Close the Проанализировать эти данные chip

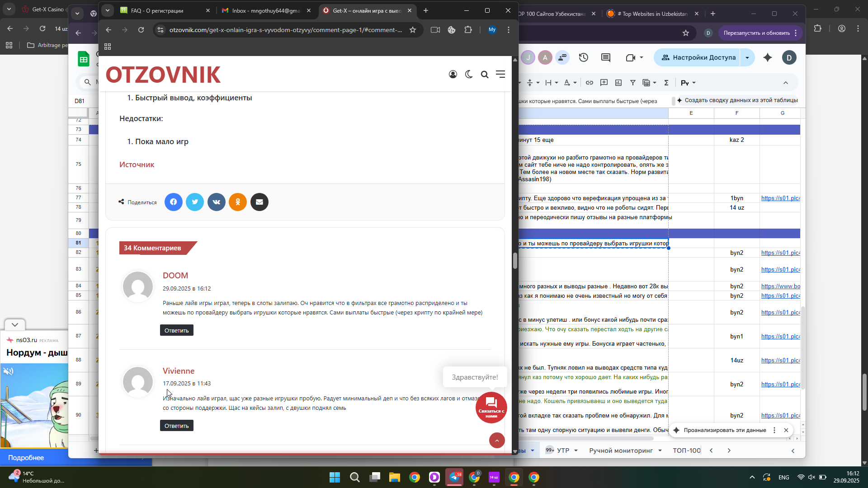tap(786, 430)
